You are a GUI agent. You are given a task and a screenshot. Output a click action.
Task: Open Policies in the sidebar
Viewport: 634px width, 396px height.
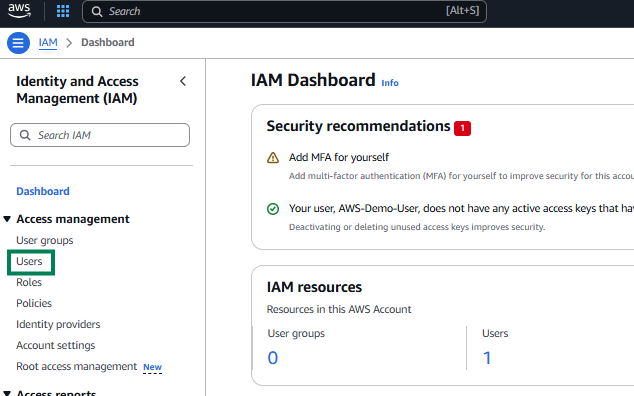34,303
